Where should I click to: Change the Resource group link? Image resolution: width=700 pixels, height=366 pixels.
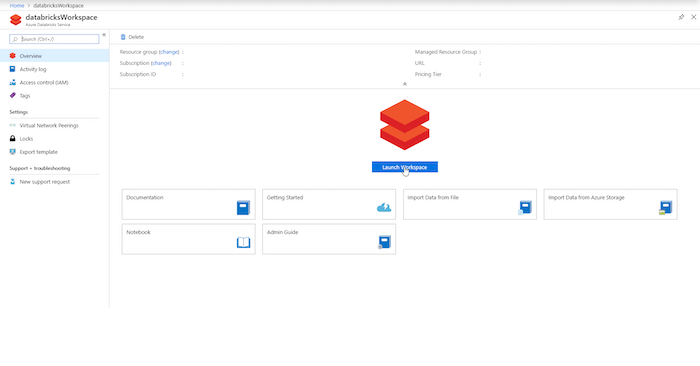tap(169, 52)
